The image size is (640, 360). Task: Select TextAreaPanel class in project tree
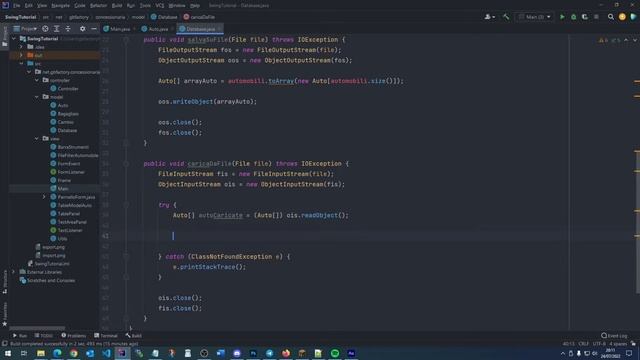pyautogui.click(x=68, y=222)
